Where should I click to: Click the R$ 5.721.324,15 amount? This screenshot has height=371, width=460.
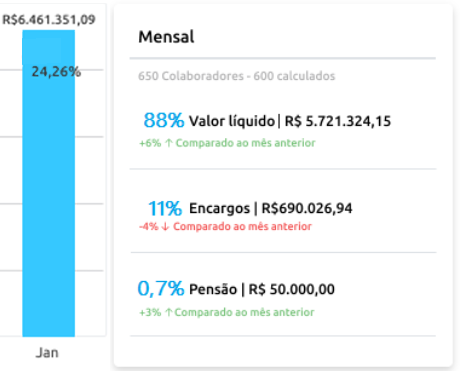(338, 121)
